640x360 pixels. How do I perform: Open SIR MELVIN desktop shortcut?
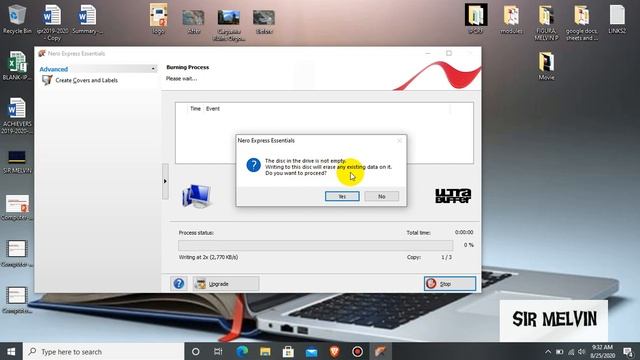[x=17, y=162]
